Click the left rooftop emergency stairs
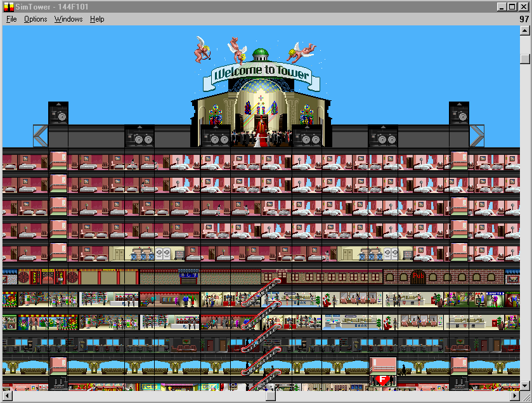The image size is (532, 403). click(x=41, y=136)
